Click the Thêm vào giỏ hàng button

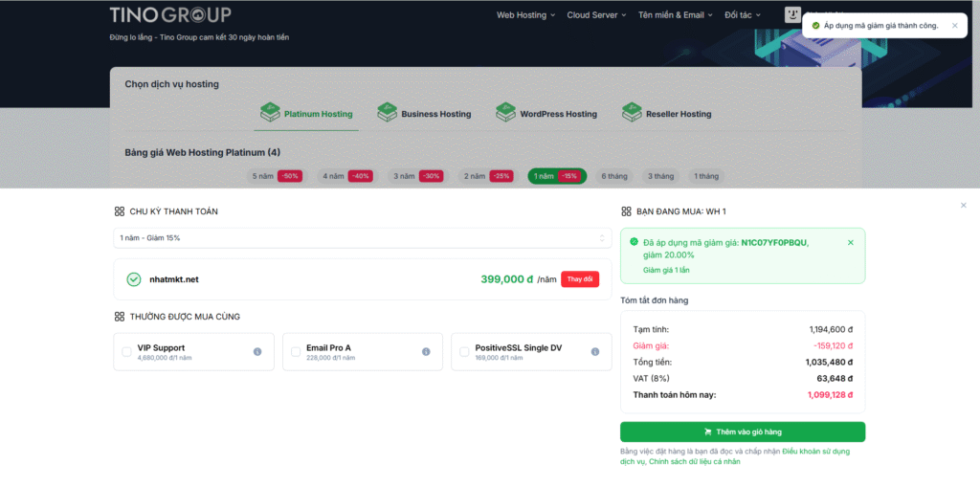(742, 432)
